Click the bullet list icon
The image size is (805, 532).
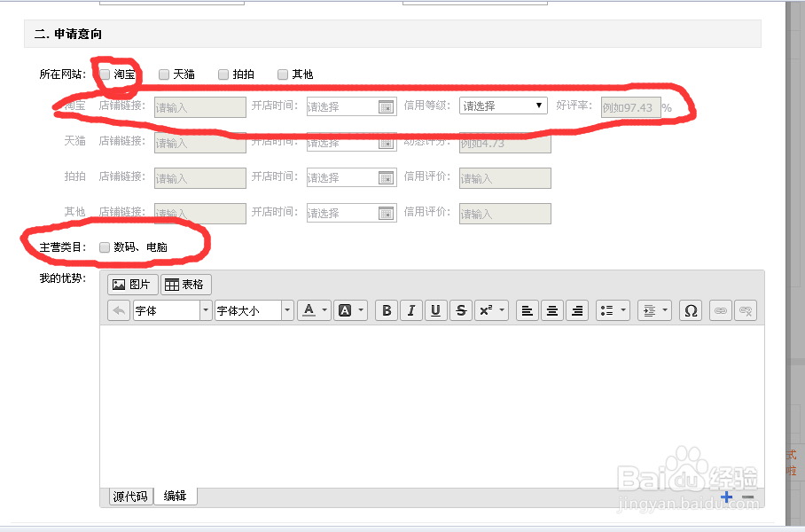(x=606, y=310)
